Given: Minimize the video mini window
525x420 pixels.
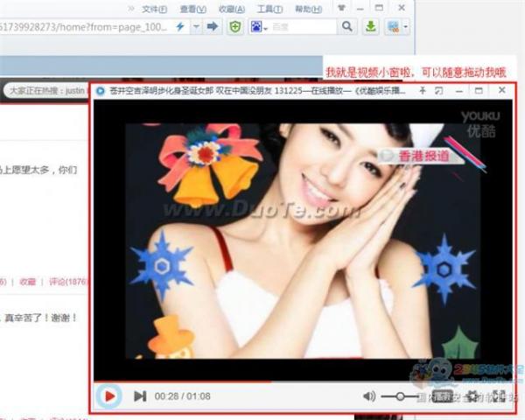Looking at the screenshot, I should click(459, 91).
